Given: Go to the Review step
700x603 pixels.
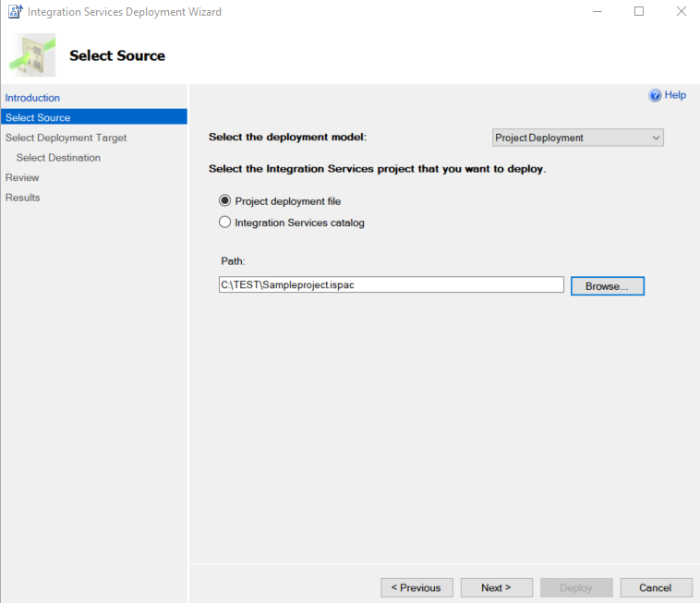Looking at the screenshot, I should pos(22,177).
